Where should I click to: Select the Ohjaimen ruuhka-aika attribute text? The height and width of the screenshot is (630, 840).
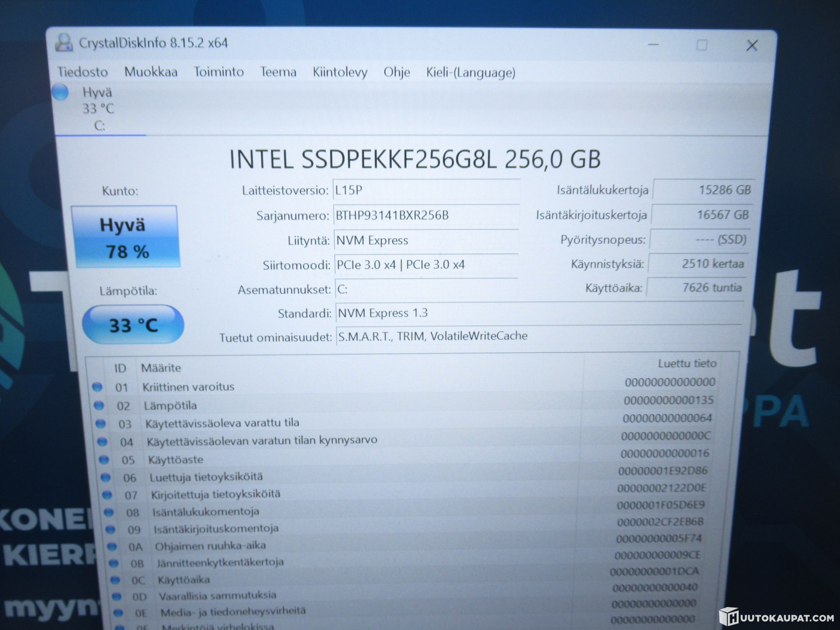click(x=210, y=546)
